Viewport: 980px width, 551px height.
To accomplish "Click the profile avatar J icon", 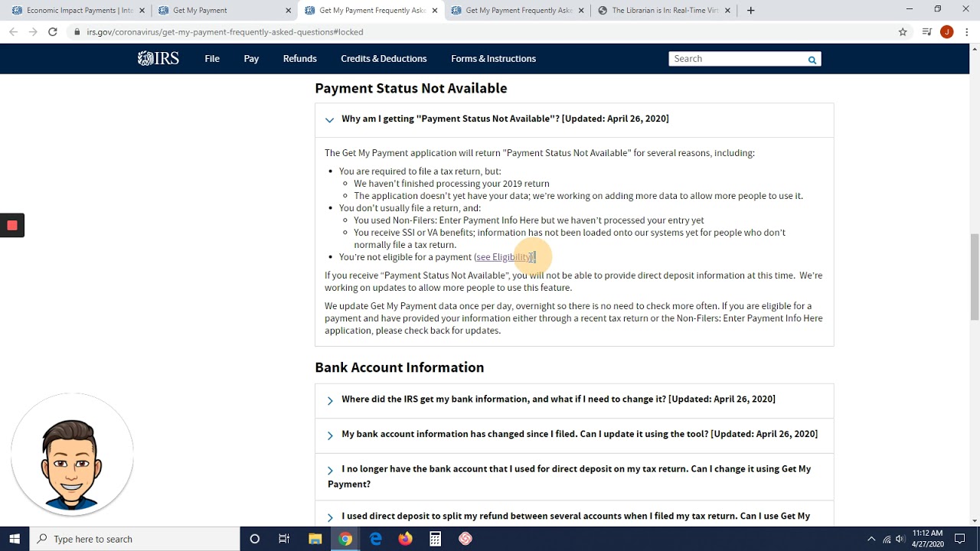I will [947, 32].
